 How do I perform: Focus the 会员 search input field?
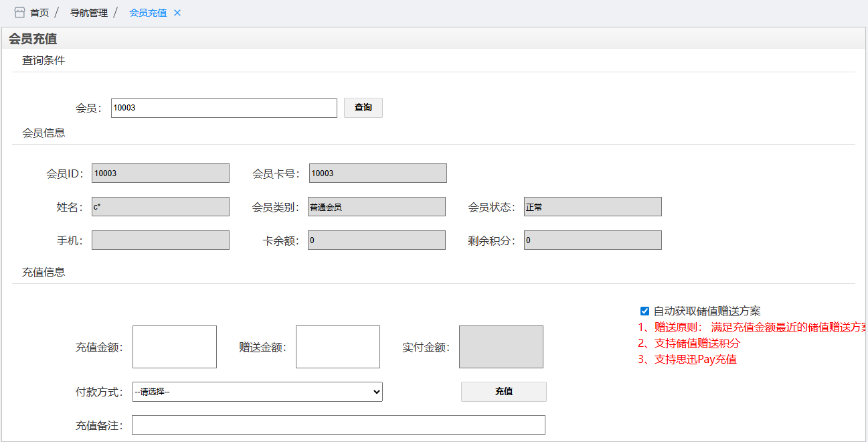[x=224, y=108]
